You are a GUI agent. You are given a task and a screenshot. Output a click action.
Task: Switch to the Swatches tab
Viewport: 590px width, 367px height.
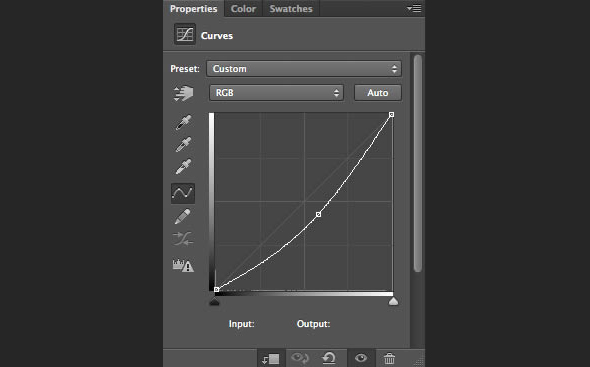(291, 9)
